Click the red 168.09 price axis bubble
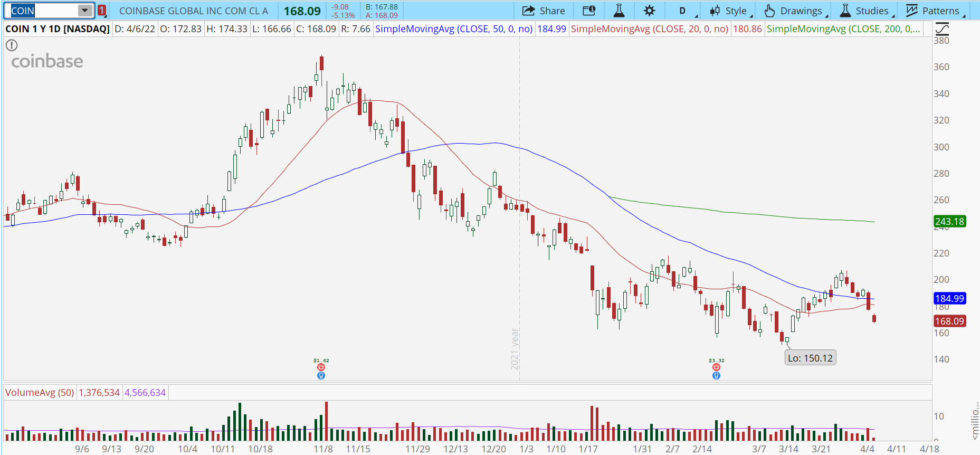This screenshot has height=455, width=980. point(950,321)
